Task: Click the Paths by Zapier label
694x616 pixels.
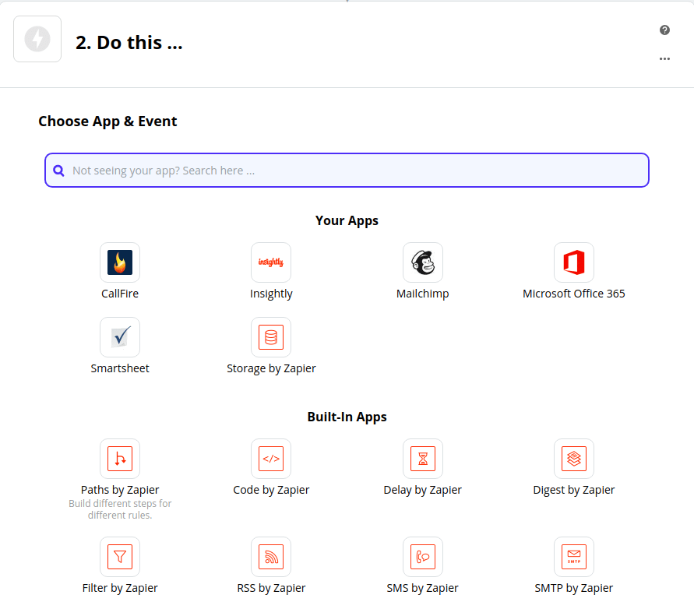Action: [120, 490]
